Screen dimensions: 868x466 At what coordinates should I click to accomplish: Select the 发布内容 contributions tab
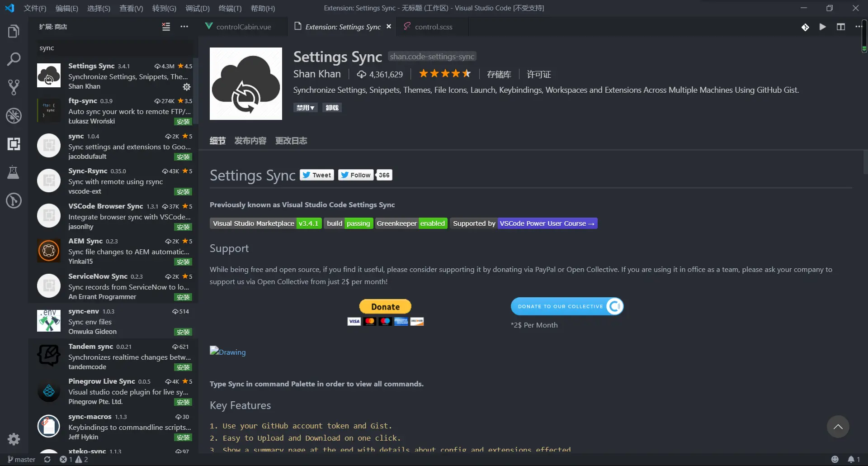[250, 141]
